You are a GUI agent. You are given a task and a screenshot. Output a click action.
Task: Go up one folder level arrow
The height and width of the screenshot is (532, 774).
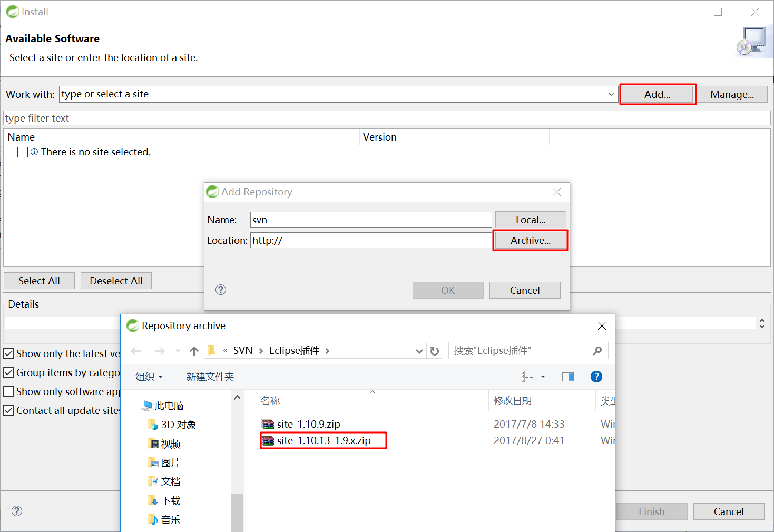194,351
